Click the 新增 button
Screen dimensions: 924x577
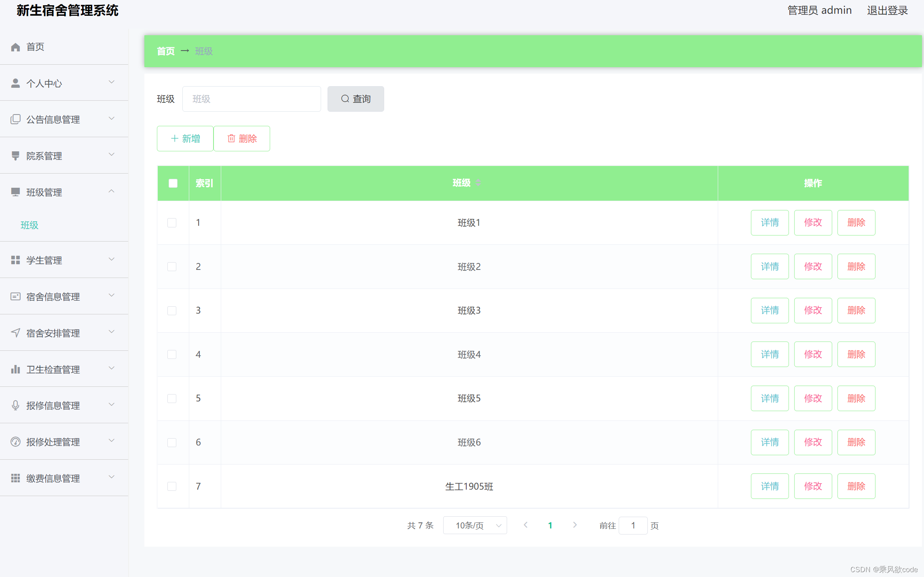pyautogui.click(x=185, y=139)
